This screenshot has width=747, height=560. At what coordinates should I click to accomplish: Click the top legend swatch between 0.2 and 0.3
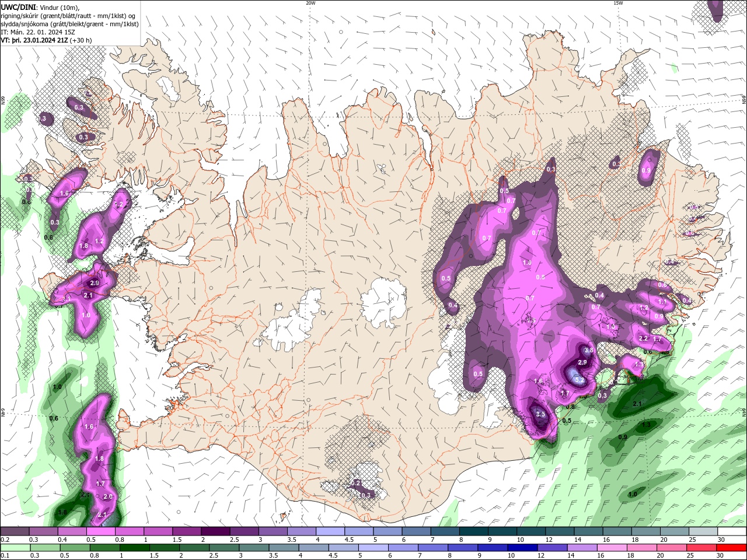point(15,531)
